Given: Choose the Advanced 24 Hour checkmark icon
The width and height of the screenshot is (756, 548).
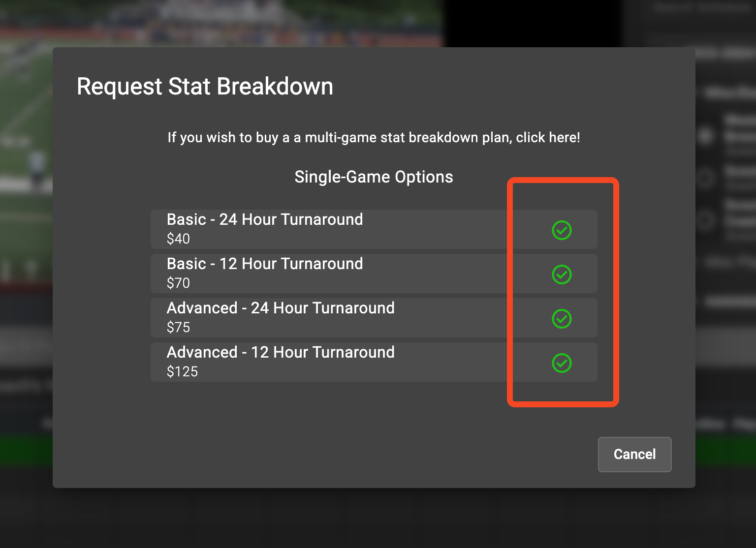Looking at the screenshot, I should click(562, 318).
